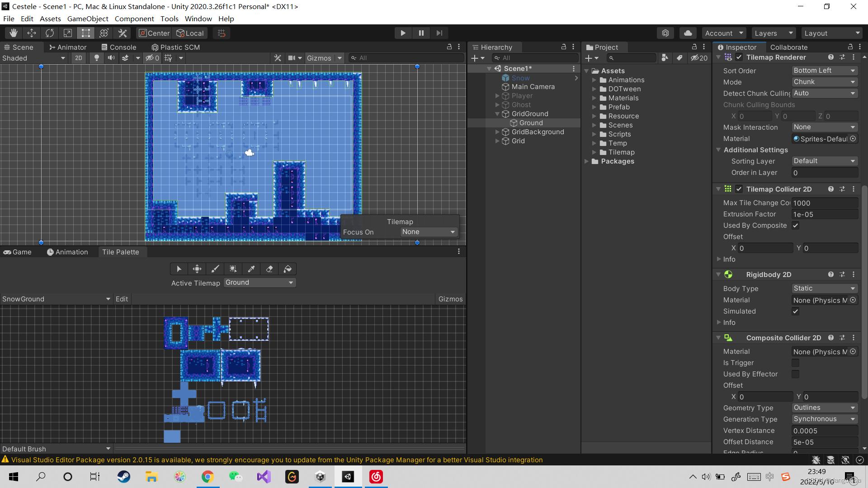The width and height of the screenshot is (868, 488).
Task: Click the Vertex Distance input field
Action: 825,431
